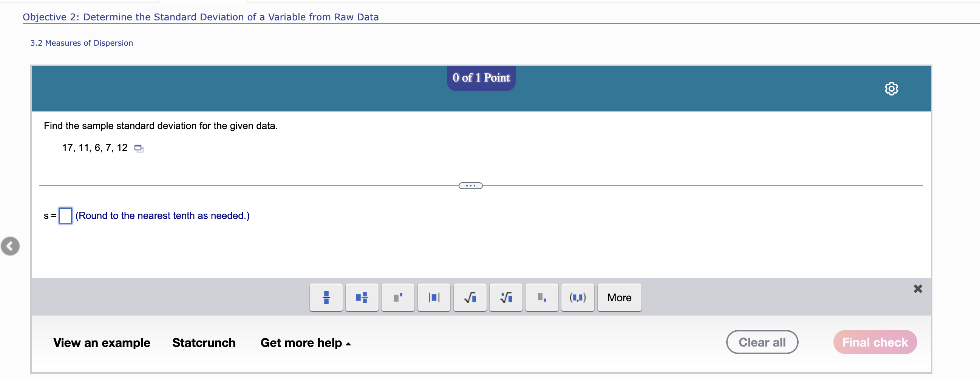Launch Statcrunch
980x379 pixels.
tap(204, 342)
